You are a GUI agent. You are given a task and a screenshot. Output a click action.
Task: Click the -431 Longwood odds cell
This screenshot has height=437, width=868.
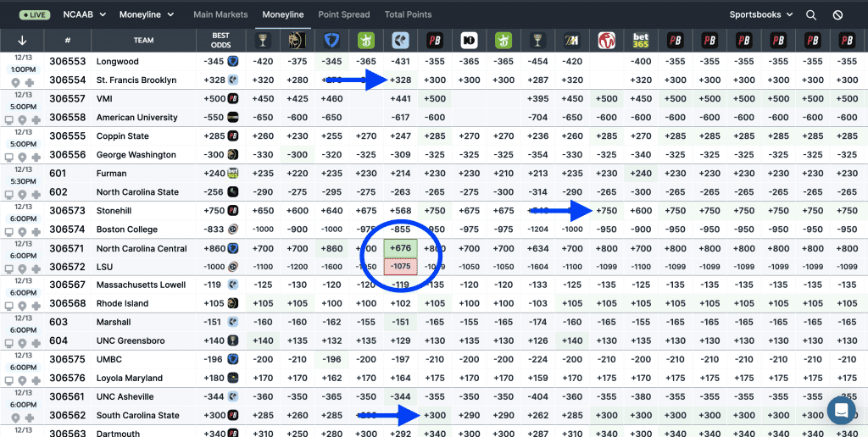(x=400, y=62)
